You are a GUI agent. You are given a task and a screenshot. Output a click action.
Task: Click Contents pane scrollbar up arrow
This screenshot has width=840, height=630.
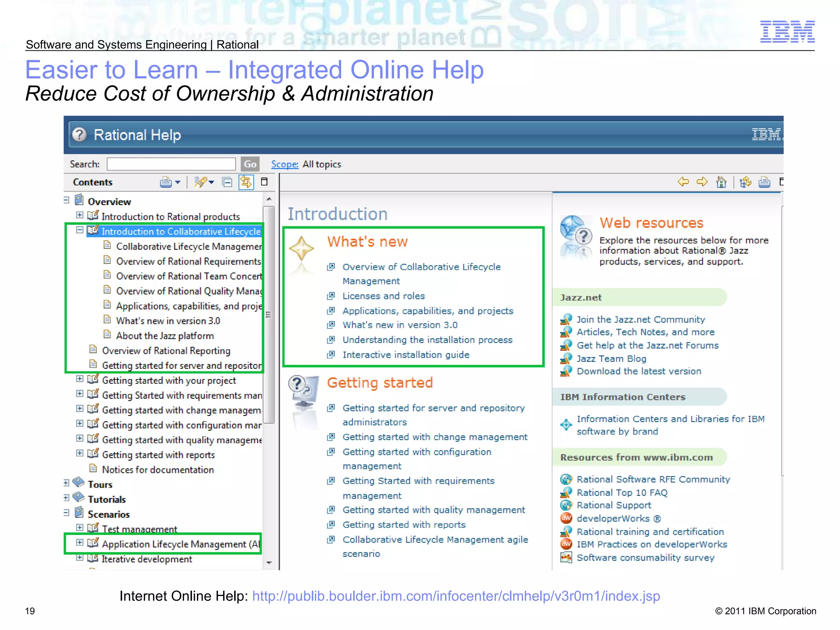269,199
